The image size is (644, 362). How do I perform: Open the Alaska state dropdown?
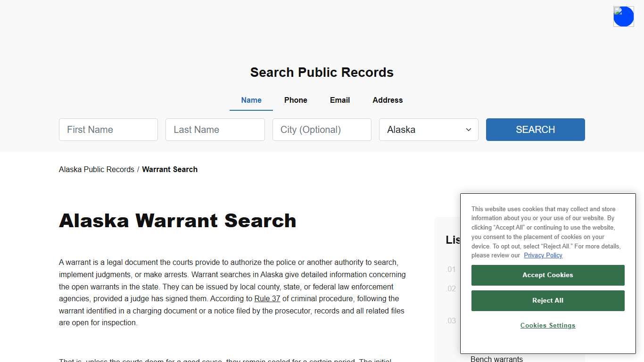click(428, 130)
